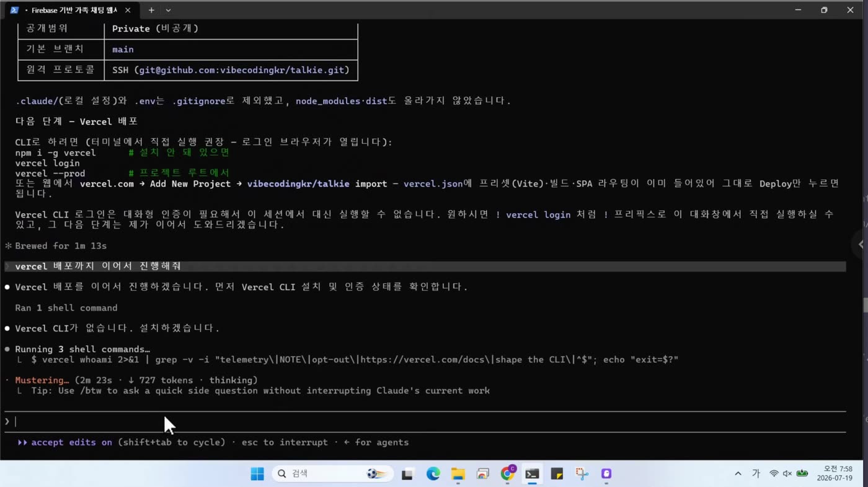Open the photo gallery app on taskbar

point(482,474)
